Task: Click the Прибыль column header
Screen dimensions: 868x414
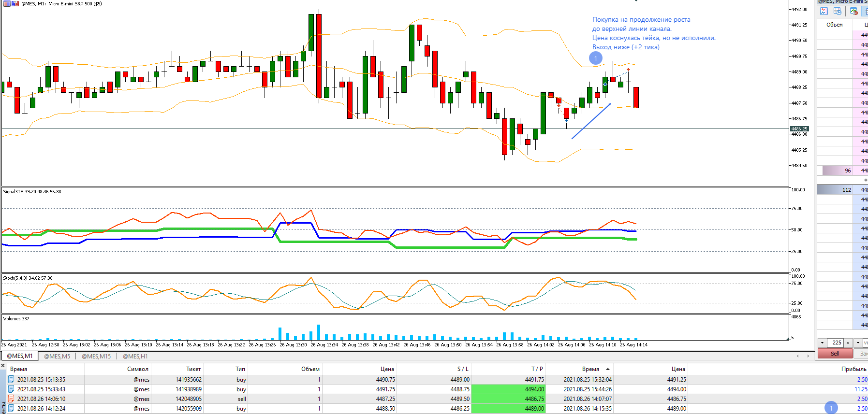Action: [853, 369]
